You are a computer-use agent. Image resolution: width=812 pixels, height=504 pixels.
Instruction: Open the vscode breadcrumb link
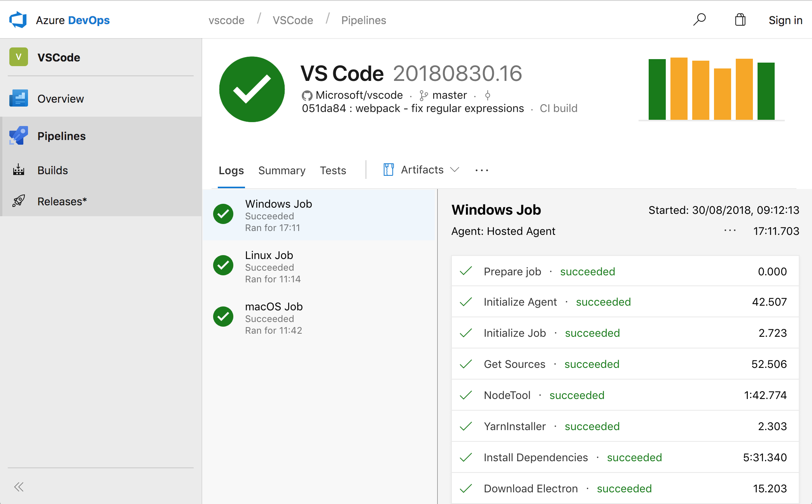pos(226,20)
